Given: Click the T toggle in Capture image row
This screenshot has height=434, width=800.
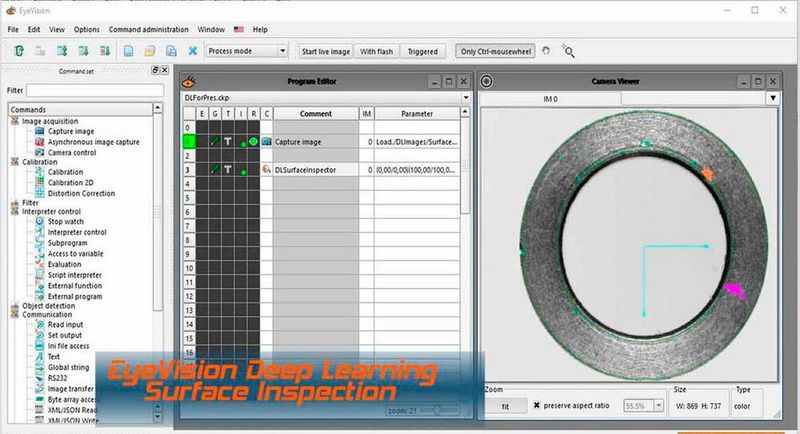Looking at the screenshot, I should coord(228,141).
